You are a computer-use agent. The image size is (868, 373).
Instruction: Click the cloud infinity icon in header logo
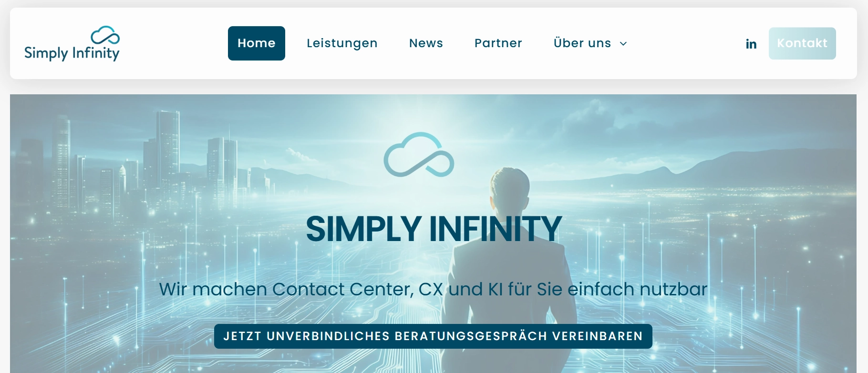coord(105,35)
